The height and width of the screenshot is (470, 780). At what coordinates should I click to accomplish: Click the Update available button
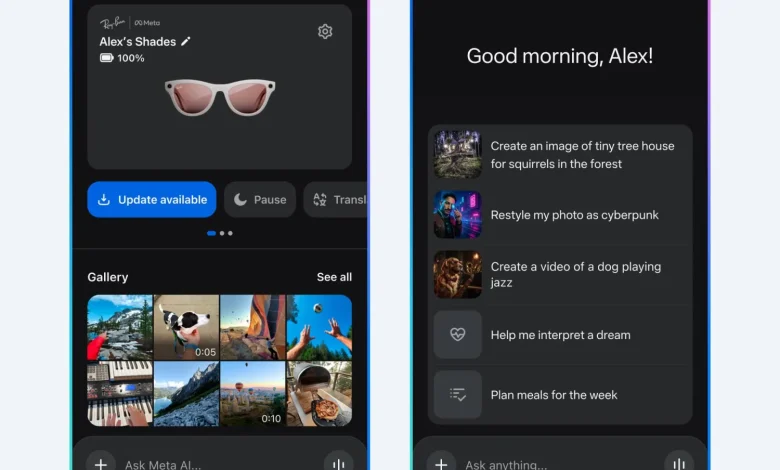(x=152, y=199)
